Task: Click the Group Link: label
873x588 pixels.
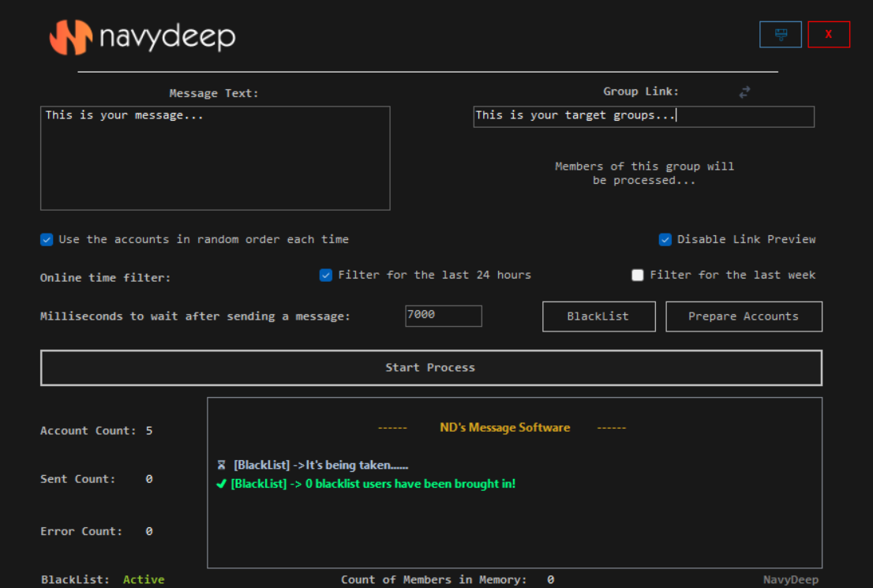Action: coord(641,92)
